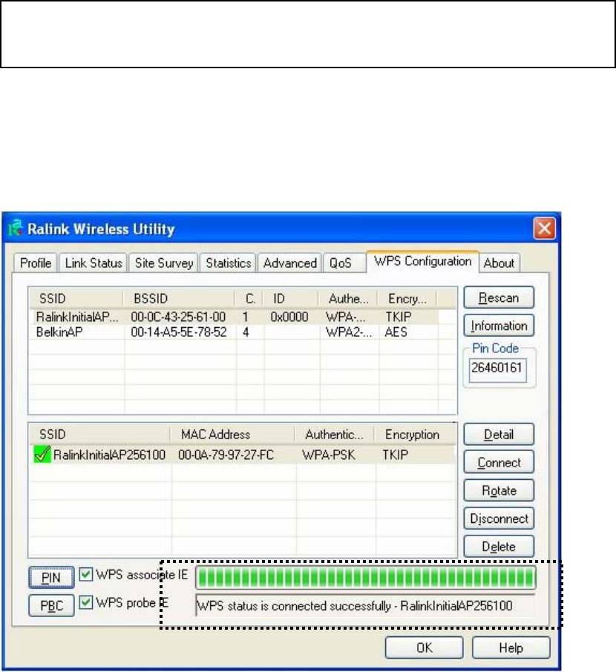Select the BelkinAP row in AP list
Image resolution: width=616 pixels, height=672 pixels.
pyautogui.click(x=235, y=332)
